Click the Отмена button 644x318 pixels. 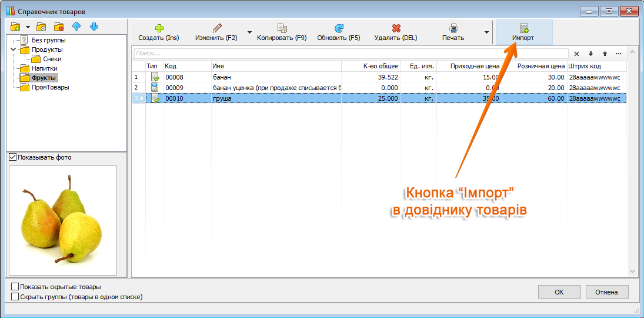(x=606, y=292)
